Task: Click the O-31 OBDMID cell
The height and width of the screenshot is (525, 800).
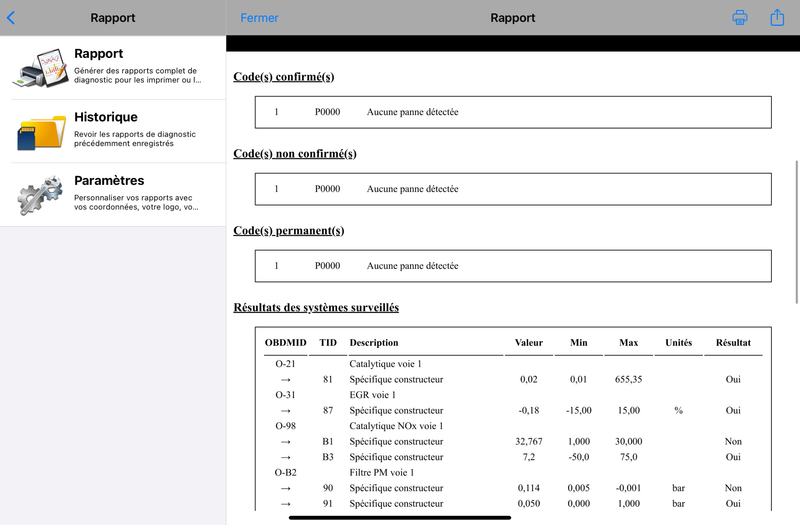Action: click(285, 395)
